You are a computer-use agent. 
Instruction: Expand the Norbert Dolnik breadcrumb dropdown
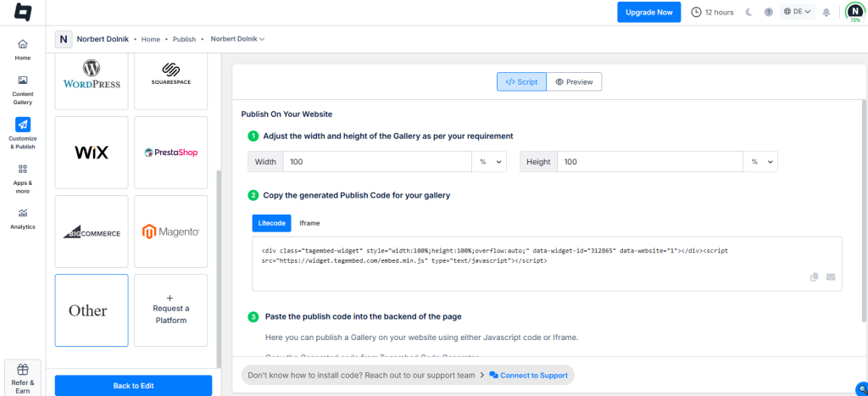(237, 39)
